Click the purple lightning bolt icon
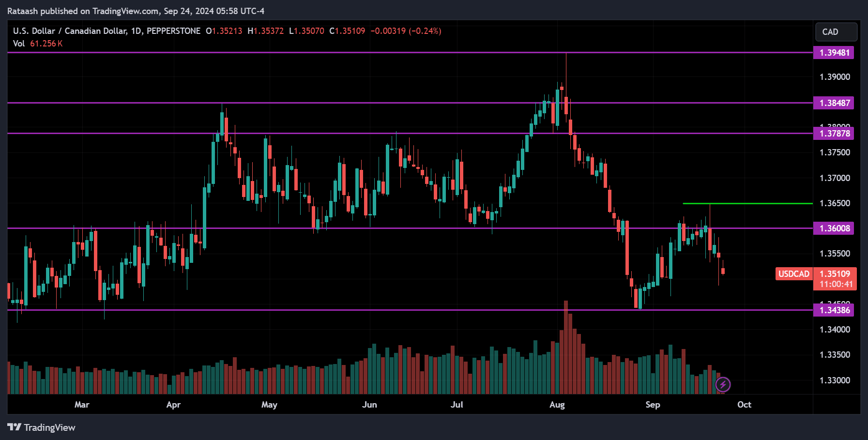Viewport: 868px width, 440px height. click(723, 385)
